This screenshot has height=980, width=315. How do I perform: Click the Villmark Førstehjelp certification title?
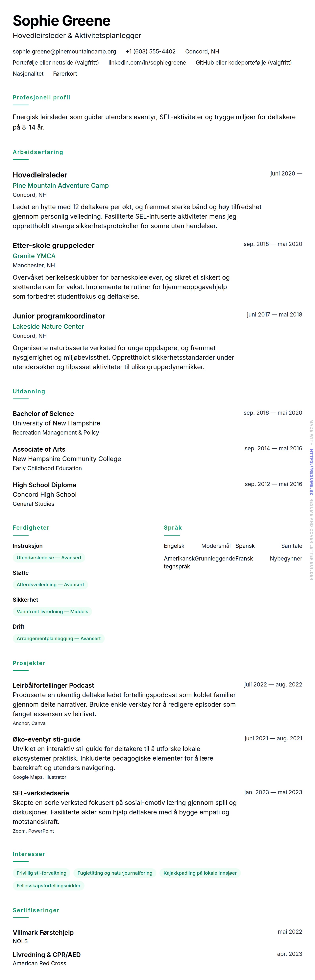pyautogui.click(x=43, y=932)
